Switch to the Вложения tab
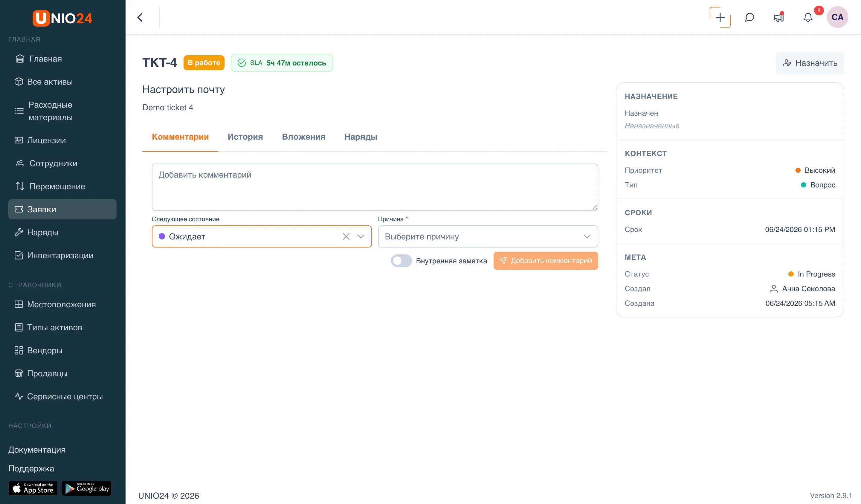Image resolution: width=861 pixels, height=504 pixels. click(x=303, y=137)
